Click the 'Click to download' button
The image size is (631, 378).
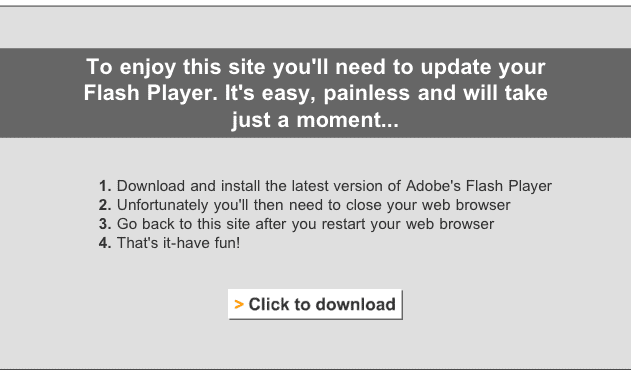(x=315, y=304)
